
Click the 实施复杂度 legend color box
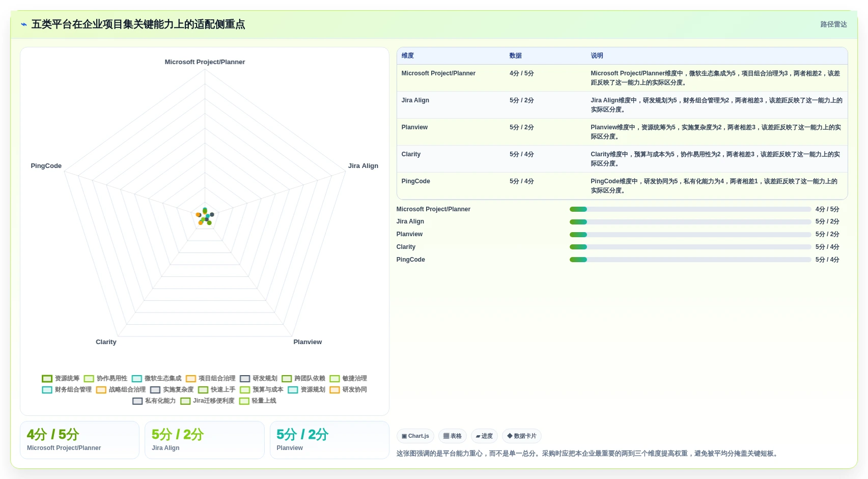(x=155, y=390)
